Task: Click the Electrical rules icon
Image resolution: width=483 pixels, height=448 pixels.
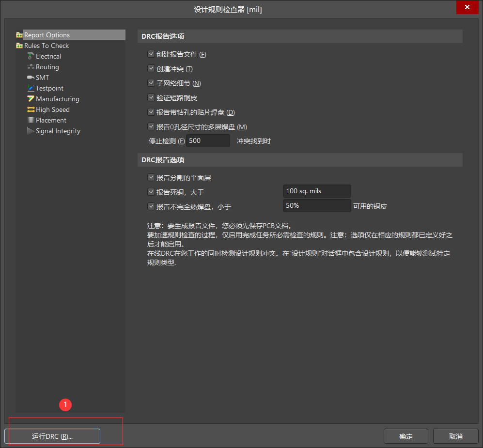Action: coord(31,56)
